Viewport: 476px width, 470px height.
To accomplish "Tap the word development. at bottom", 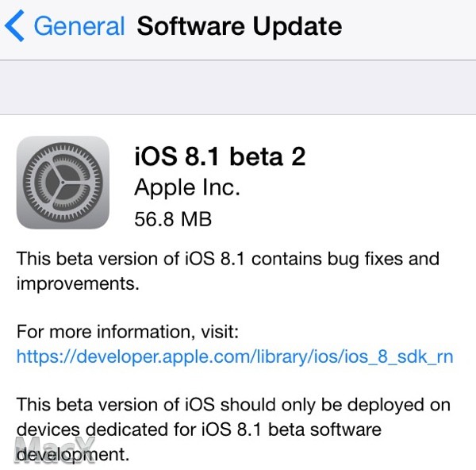I will pyautogui.click(x=73, y=454).
